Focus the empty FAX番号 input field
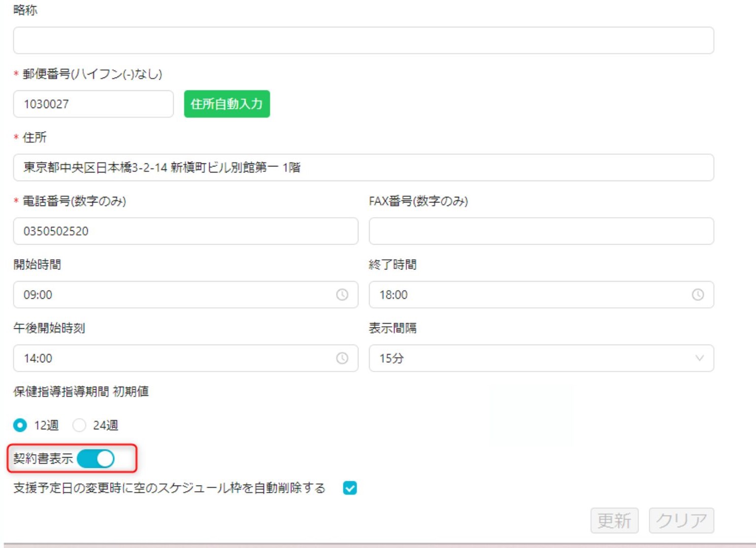Viewport: 756px width, 548px height. click(541, 231)
